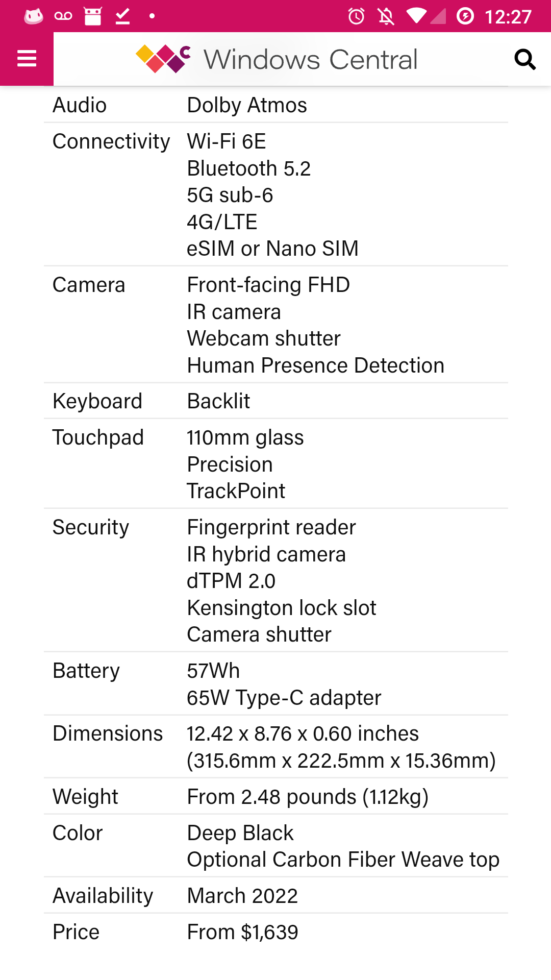The image size is (551, 980).
Task: Tap the checkmark download notification icon
Action: click(122, 16)
